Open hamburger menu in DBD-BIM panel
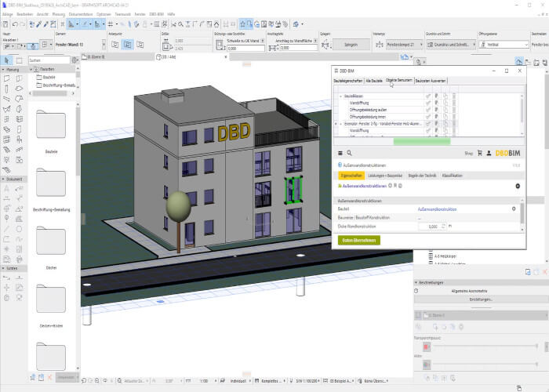 tap(340, 153)
